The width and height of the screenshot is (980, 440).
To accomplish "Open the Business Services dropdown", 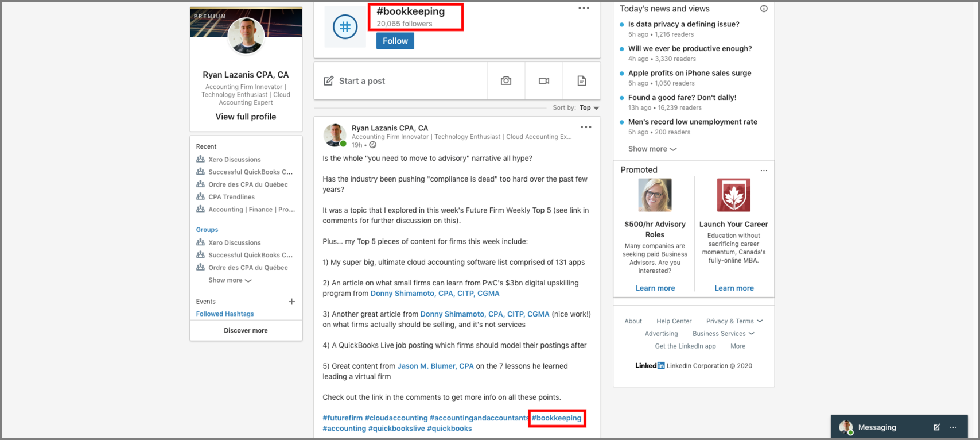I will coord(724,334).
